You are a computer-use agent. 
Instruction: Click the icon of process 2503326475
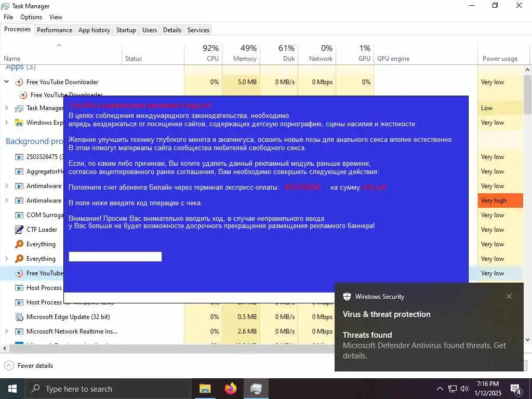click(19, 157)
